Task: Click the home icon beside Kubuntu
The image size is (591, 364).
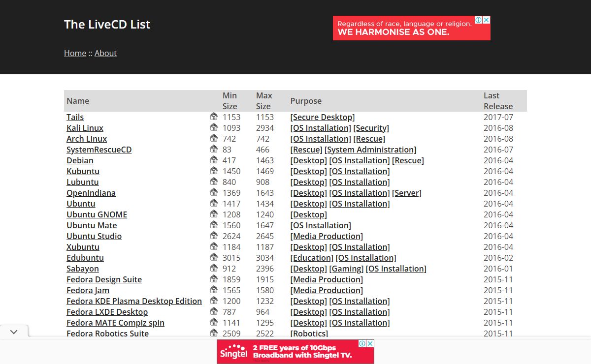Action: [x=214, y=171]
